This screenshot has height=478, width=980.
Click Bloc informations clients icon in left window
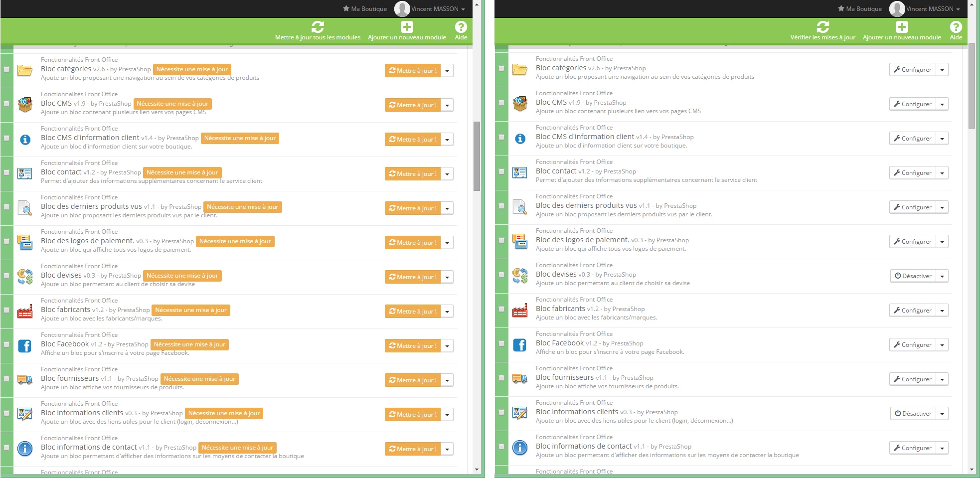(x=25, y=414)
